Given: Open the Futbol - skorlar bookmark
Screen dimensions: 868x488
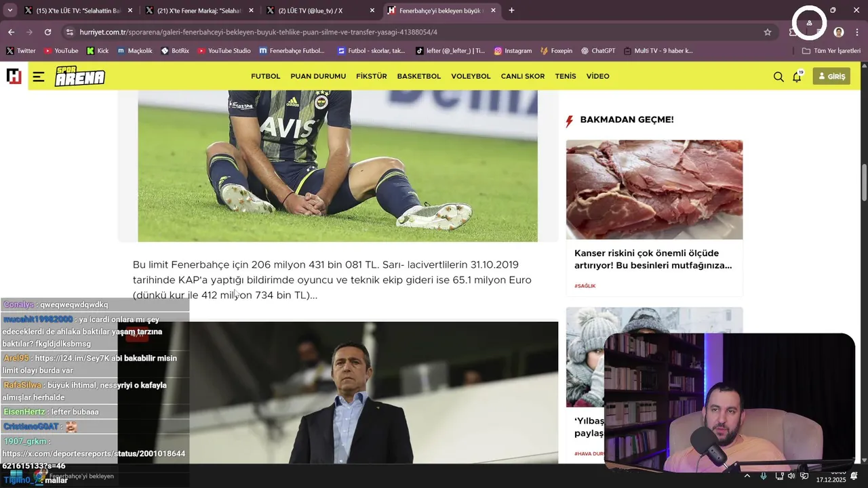Looking at the screenshot, I should [x=371, y=51].
